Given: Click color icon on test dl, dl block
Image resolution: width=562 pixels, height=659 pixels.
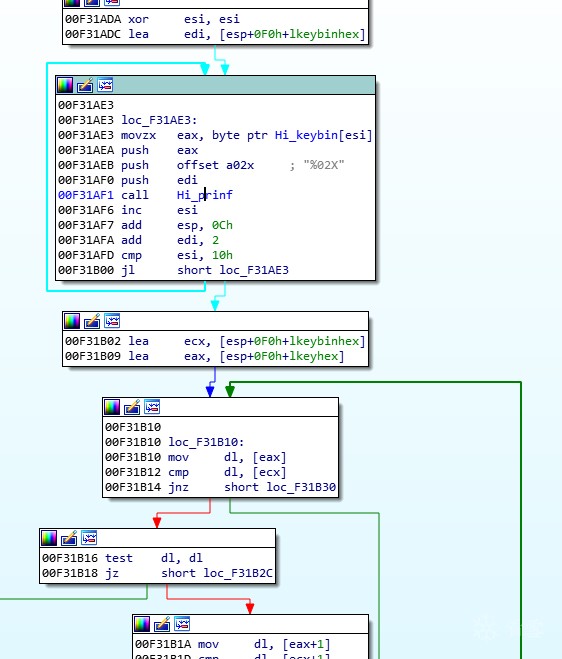Looking at the screenshot, I should pyautogui.click(x=49, y=538).
